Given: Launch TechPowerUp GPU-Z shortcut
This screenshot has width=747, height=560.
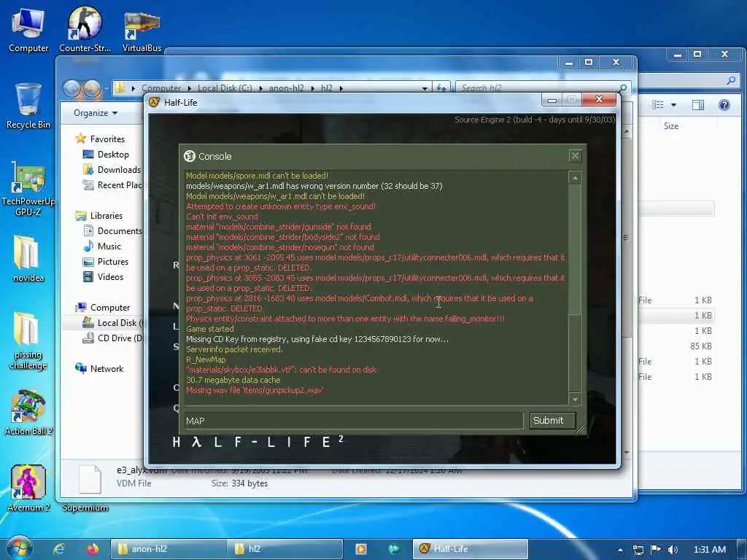Looking at the screenshot, I should pos(28,190).
